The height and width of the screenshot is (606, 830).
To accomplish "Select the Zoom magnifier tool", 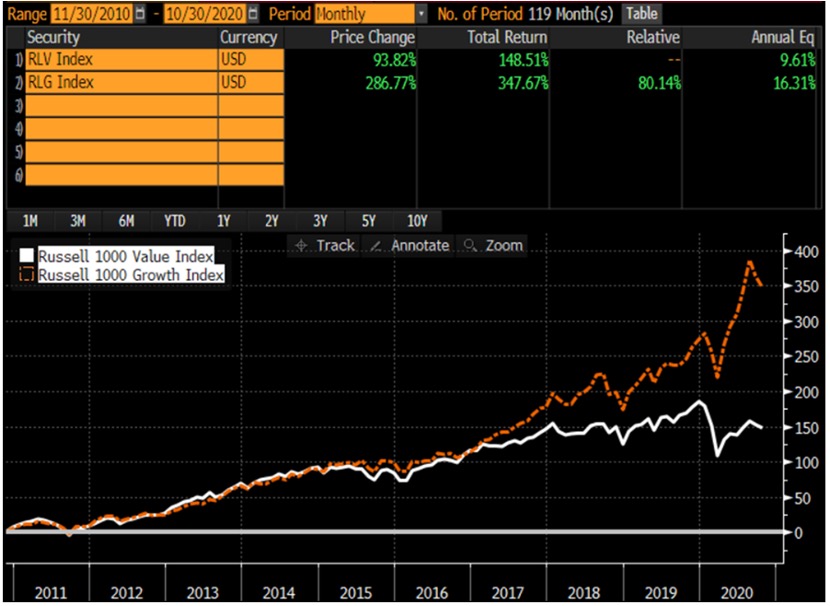I will [x=493, y=245].
